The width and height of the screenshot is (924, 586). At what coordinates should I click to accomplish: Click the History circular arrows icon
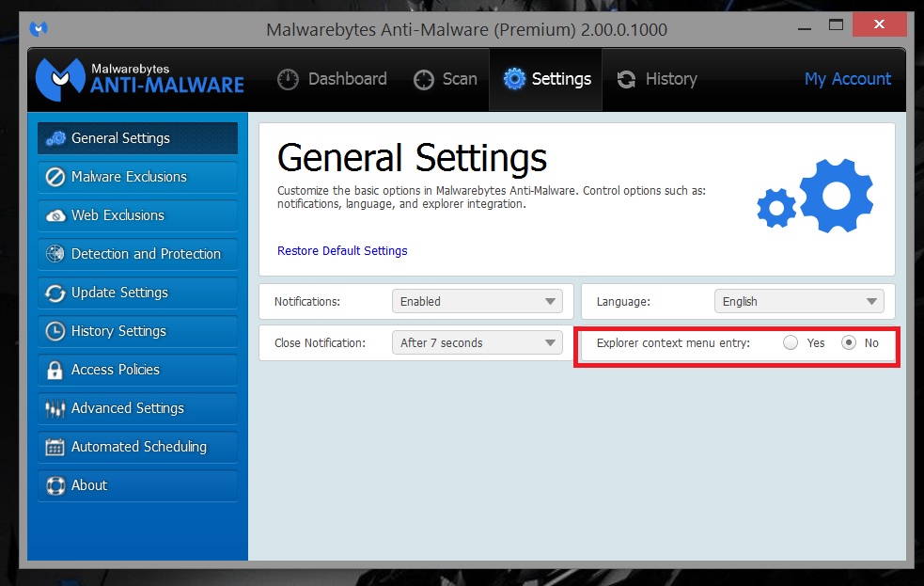tap(626, 80)
